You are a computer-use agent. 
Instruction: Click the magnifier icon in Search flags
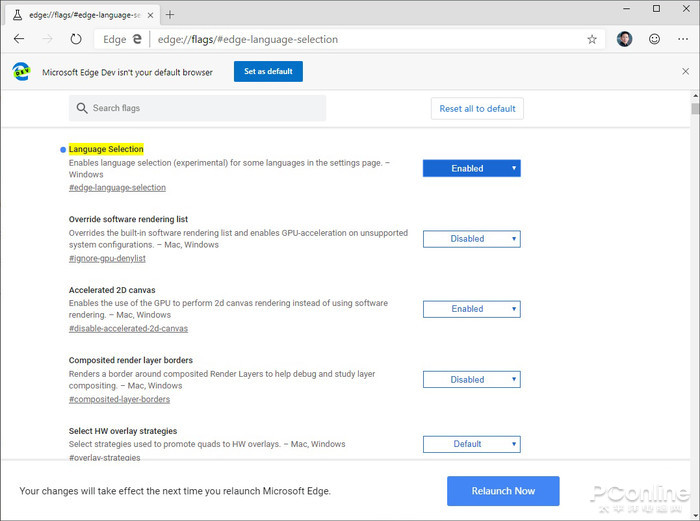pyautogui.click(x=82, y=108)
